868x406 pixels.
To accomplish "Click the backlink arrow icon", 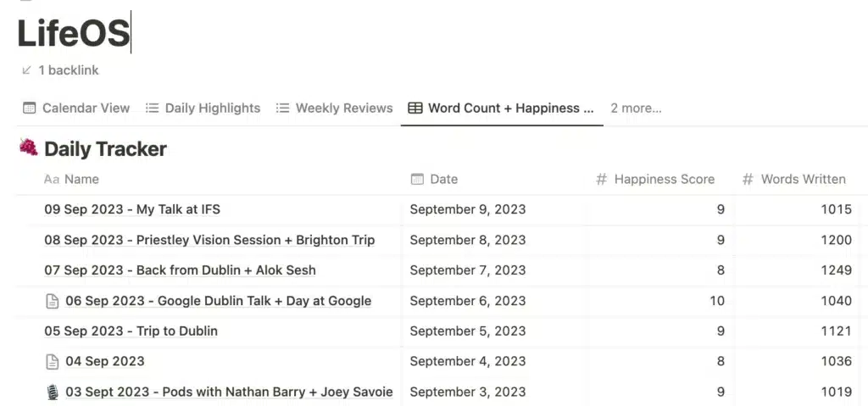I will pyautogui.click(x=26, y=70).
